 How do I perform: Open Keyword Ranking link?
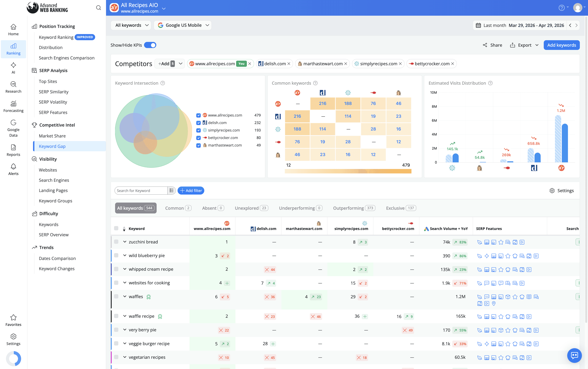(56, 37)
